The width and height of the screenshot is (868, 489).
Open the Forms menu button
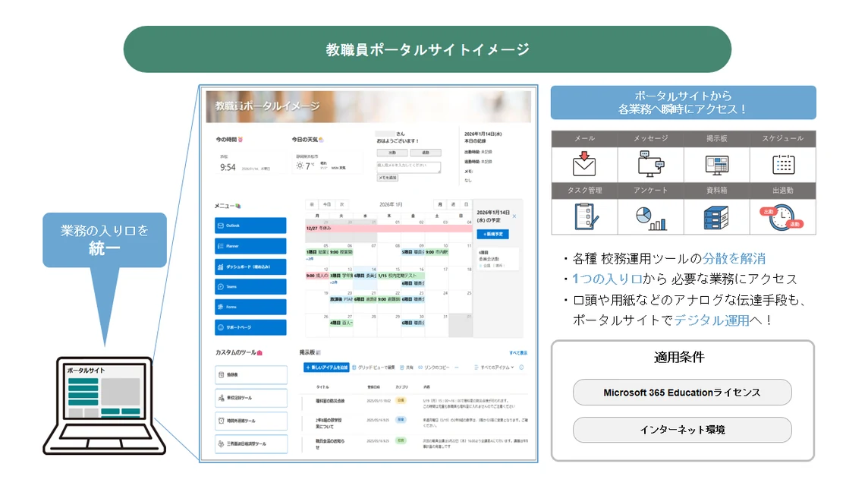click(x=250, y=307)
